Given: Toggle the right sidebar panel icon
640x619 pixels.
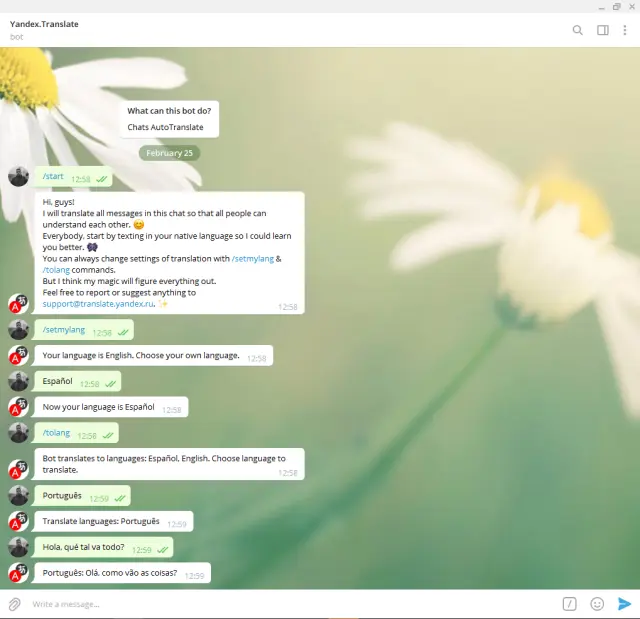Looking at the screenshot, I should pyautogui.click(x=603, y=30).
